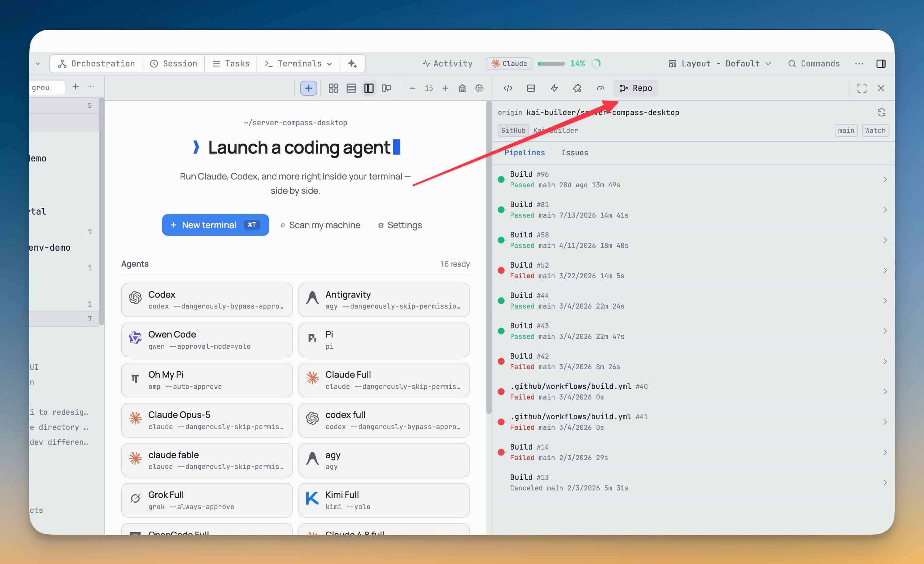Increase font size with plus icon
This screenshot has width=924, height=564.
coord(445,88)
